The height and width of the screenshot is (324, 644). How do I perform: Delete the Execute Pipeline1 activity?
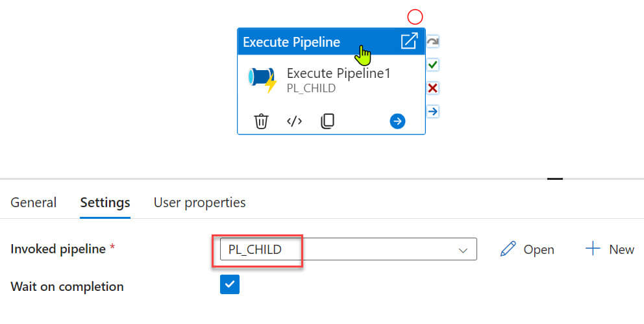261,121
